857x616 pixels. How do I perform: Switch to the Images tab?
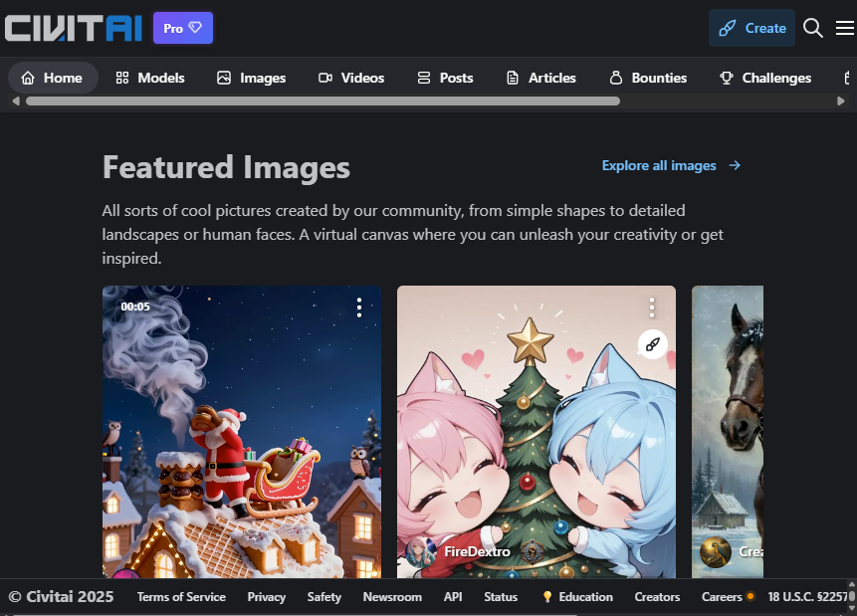pyautogui.click(x=251, y=78)
